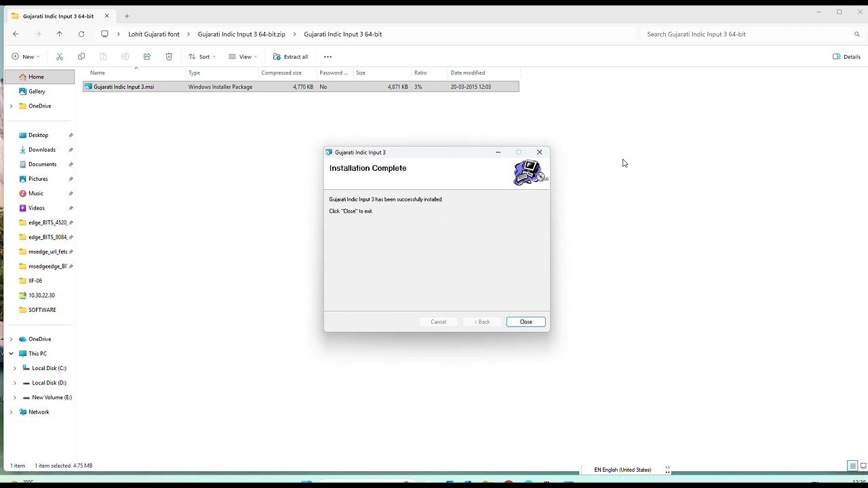Click the Copy icon in toolbar
The width and height of the screenshot is (868, 488).
point(81,57)
